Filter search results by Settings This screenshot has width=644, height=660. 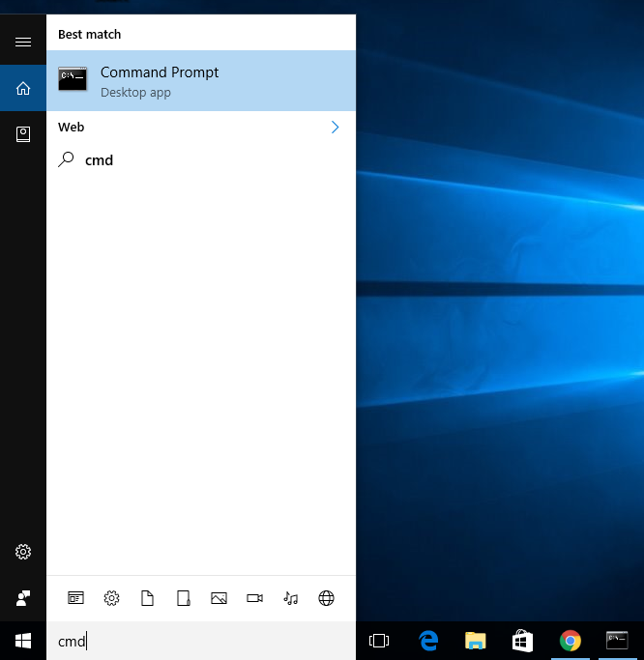[111, 598]
